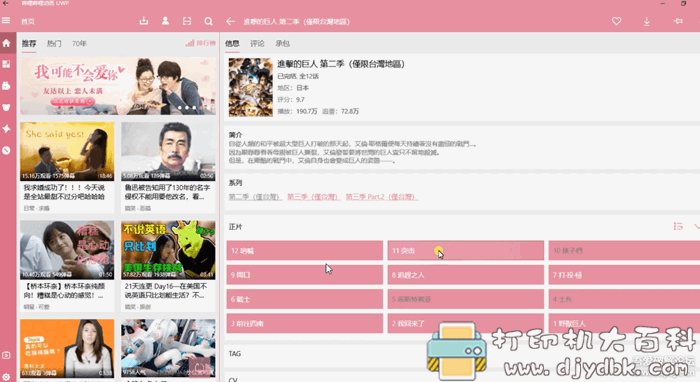Click the title 21天连更 Day16

point(166,291)
